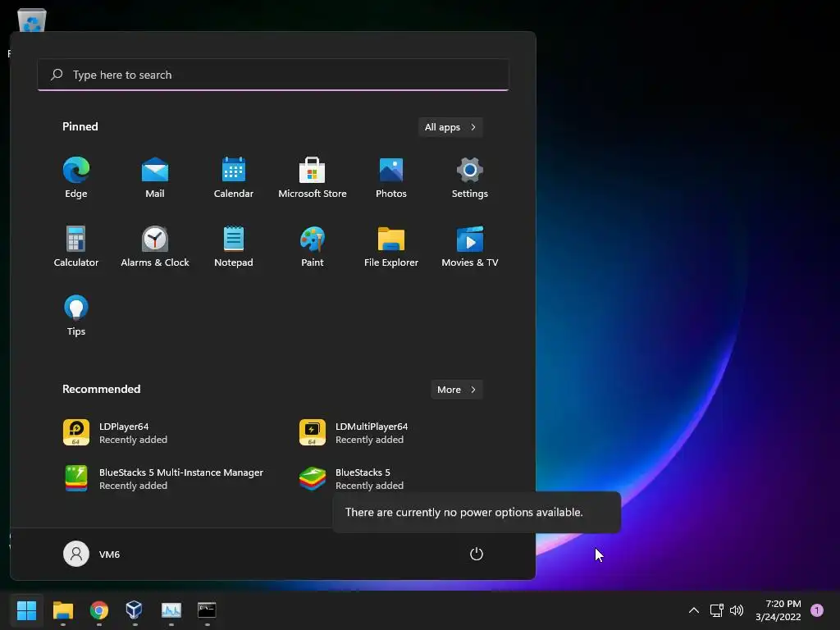This screenshot has width=840, height=630.
Task: Click the VM6 username label
Action: point(109,555)
